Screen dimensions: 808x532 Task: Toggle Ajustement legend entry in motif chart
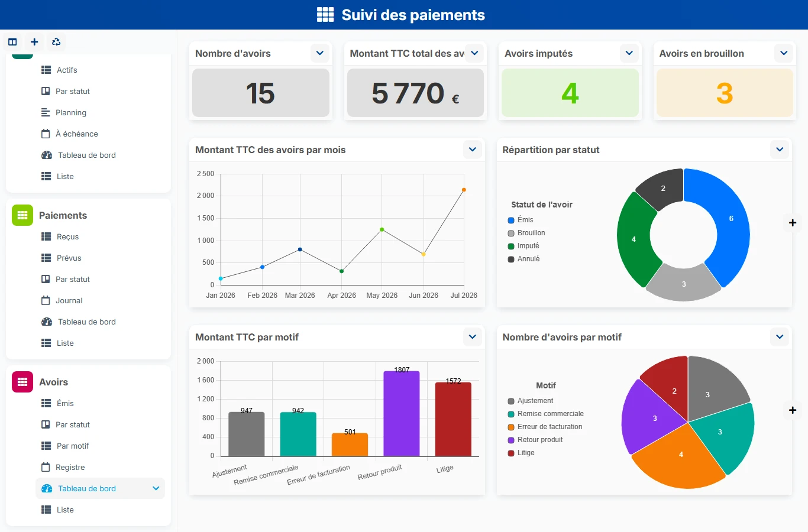tap(531, 401)
